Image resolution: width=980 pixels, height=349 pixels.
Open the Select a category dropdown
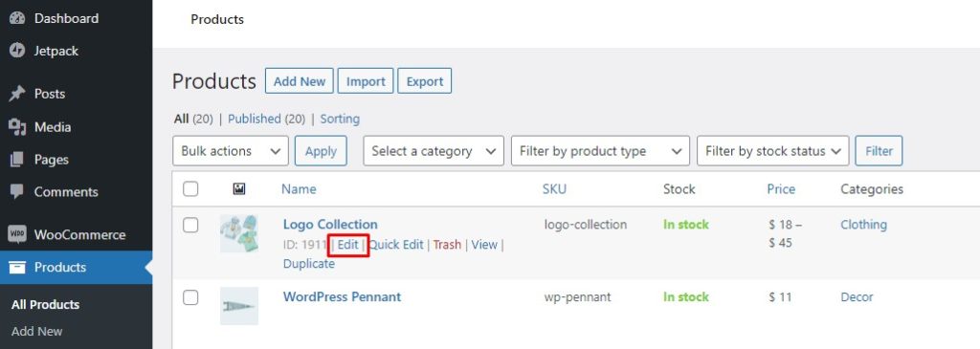point(434,151)
